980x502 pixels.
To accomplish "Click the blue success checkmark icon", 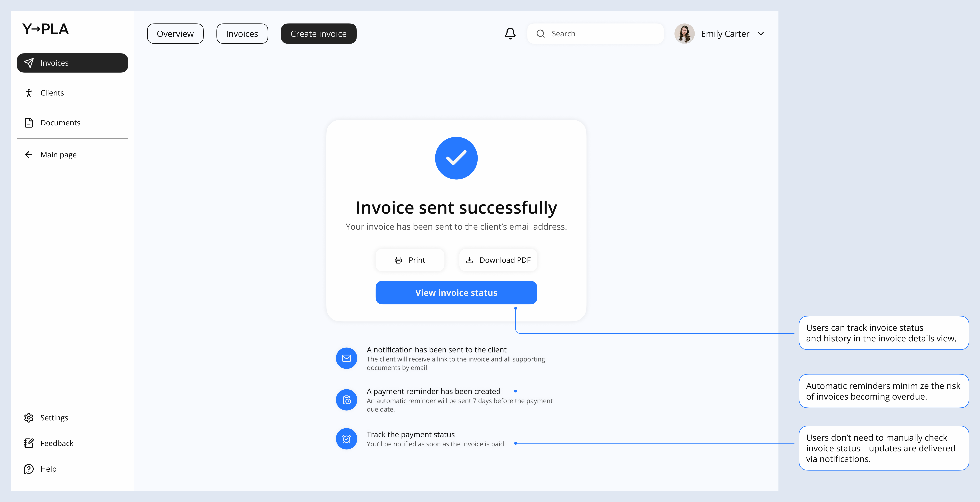I will point(456,158).
